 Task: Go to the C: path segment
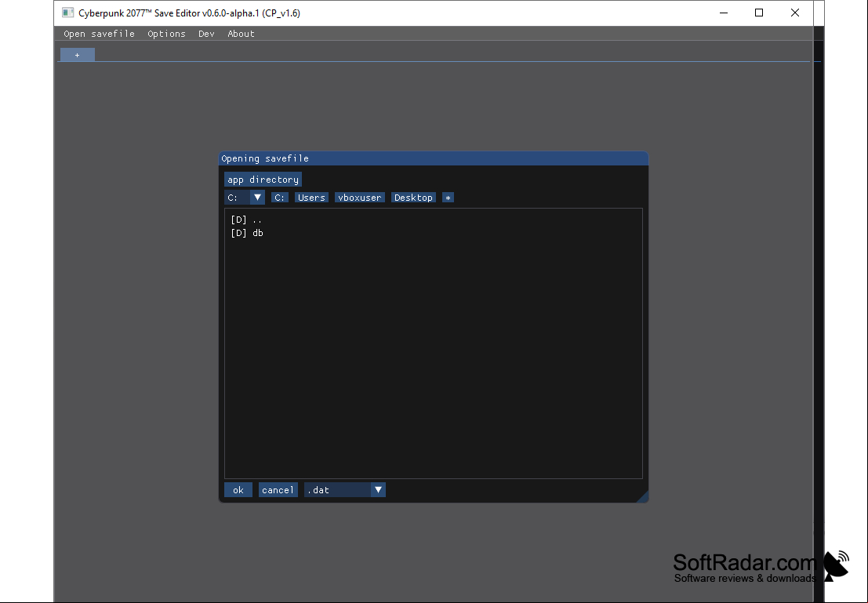[x=280, y=198]
